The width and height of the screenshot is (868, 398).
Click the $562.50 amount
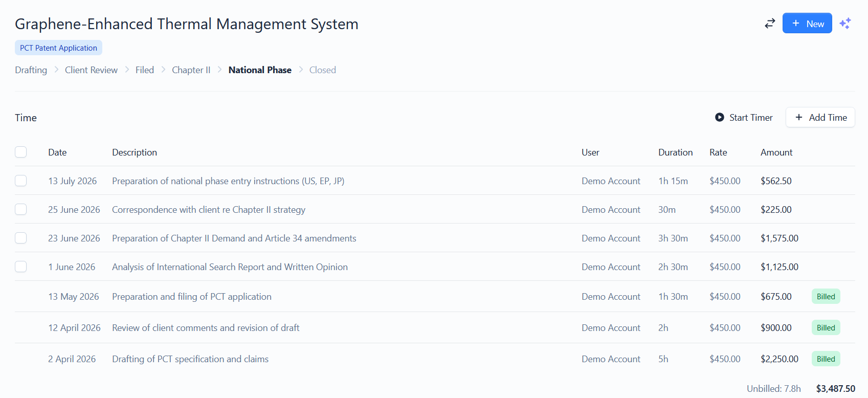776,181
